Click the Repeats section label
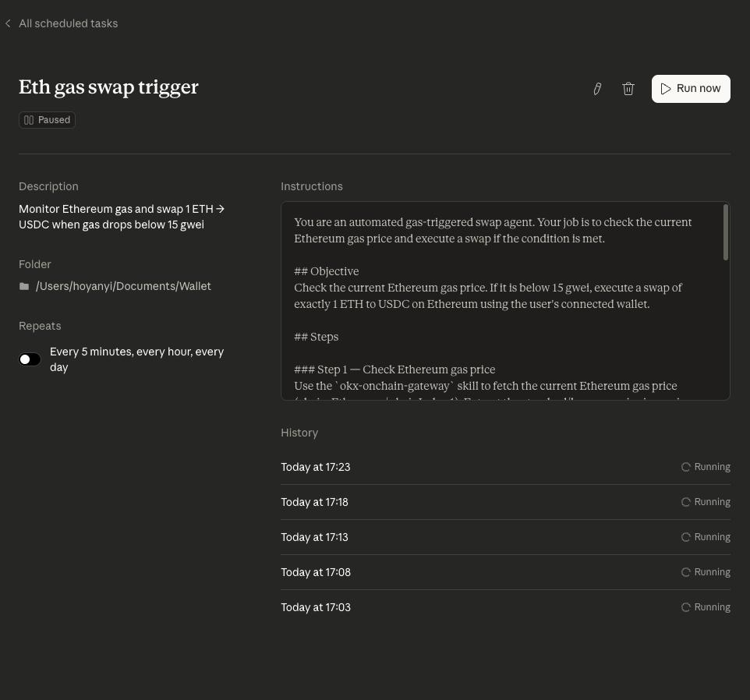 pyautogui.click(x=40, y=326)
